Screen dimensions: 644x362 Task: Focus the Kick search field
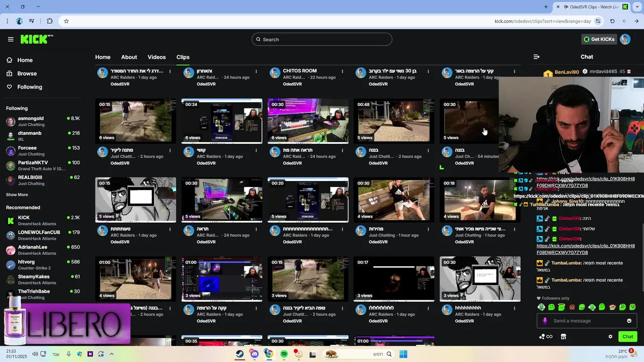click(x=322, y=39)
